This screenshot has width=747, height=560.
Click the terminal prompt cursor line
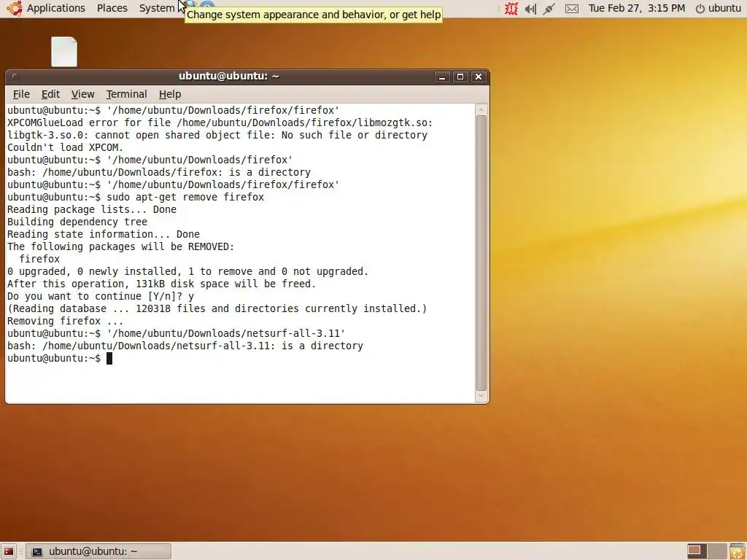tap(60, 358)
